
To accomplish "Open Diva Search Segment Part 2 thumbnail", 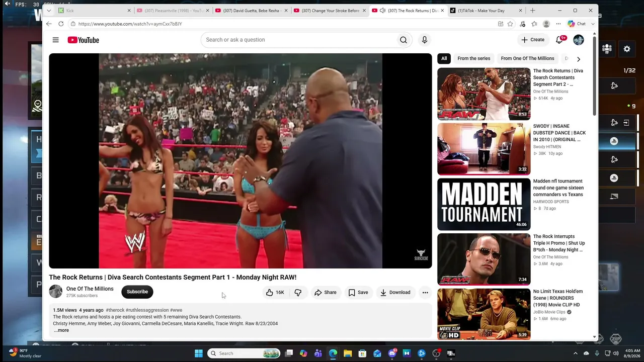I will (x=484, y=94).
